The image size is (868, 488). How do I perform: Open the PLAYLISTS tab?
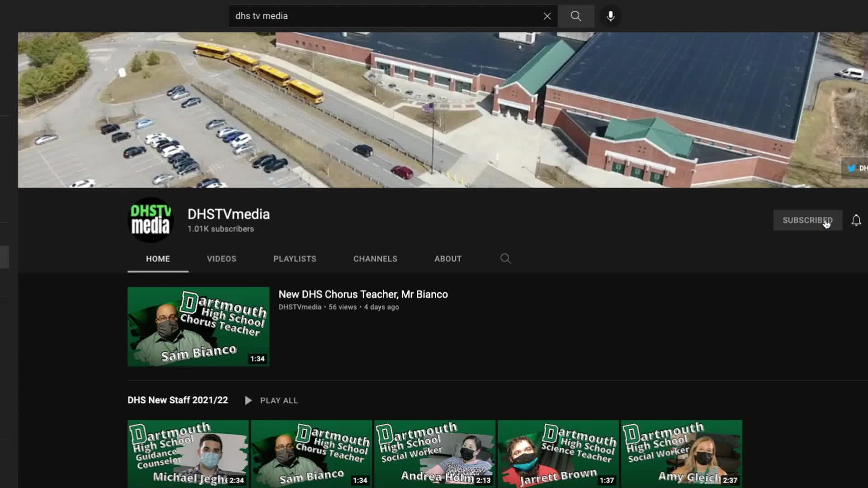(x=295, y=259)
